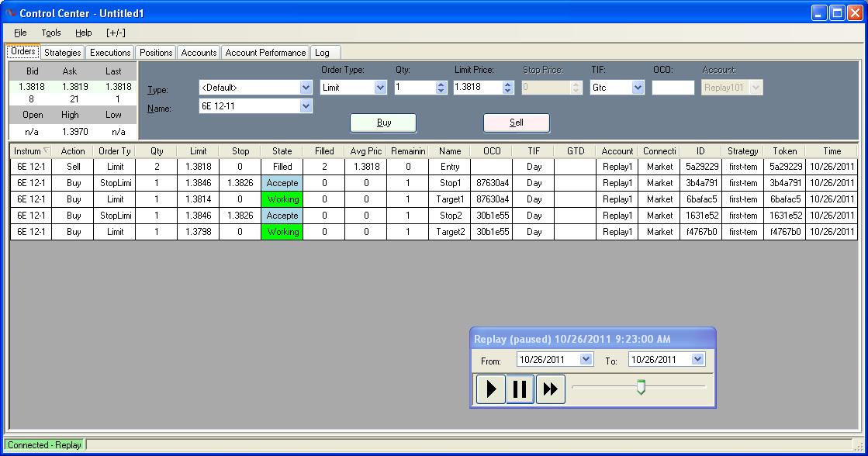Select the Stop1 order's Accepted state cell

point(282,182)
